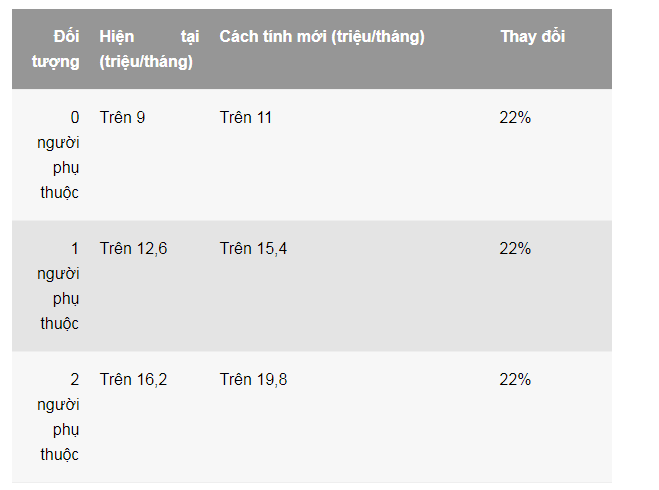The height and width of the screenshot is (490, 659).
Task: Select the "Hiện tại (triệu/tháng)" header cell
Action: pyautogui.click(x=149, y=49)
